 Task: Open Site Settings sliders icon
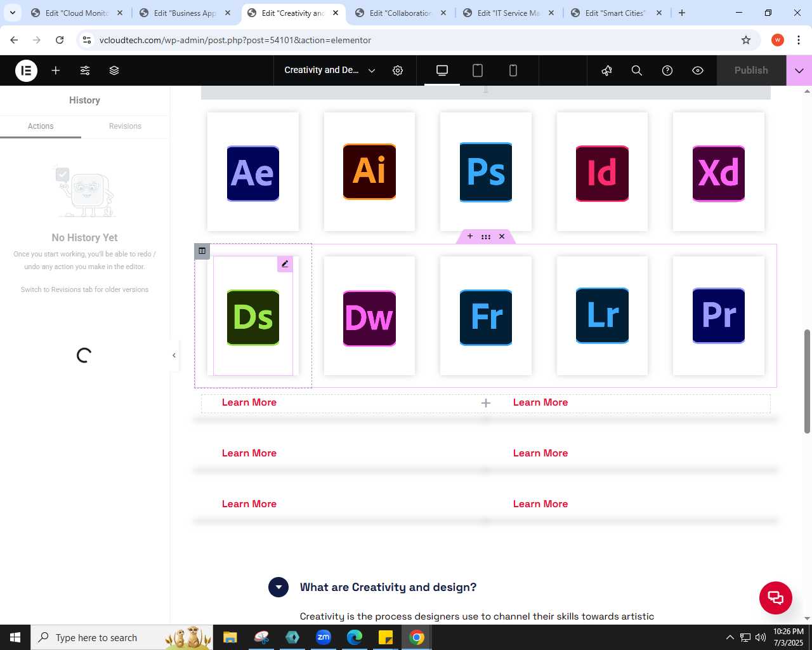tap(85, 70)
